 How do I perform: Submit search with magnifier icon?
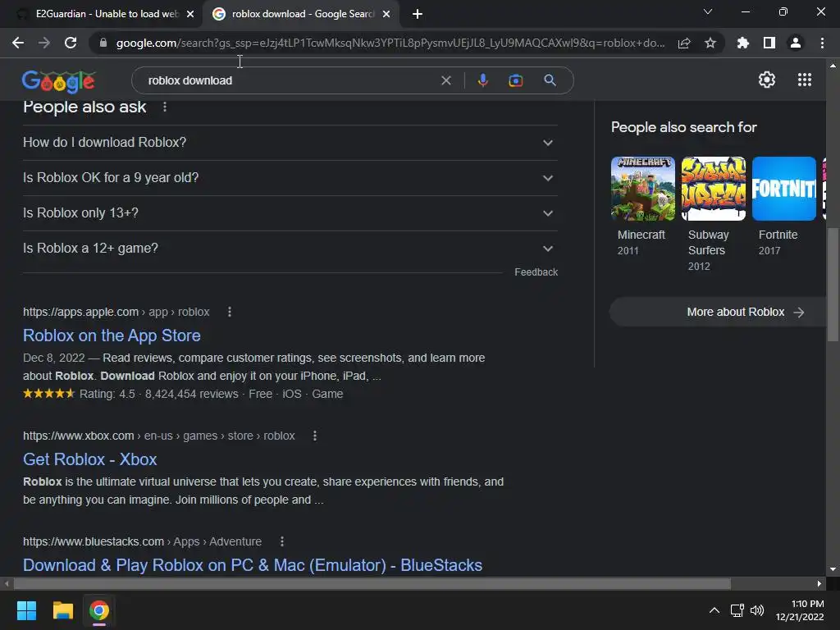point(550,80)
